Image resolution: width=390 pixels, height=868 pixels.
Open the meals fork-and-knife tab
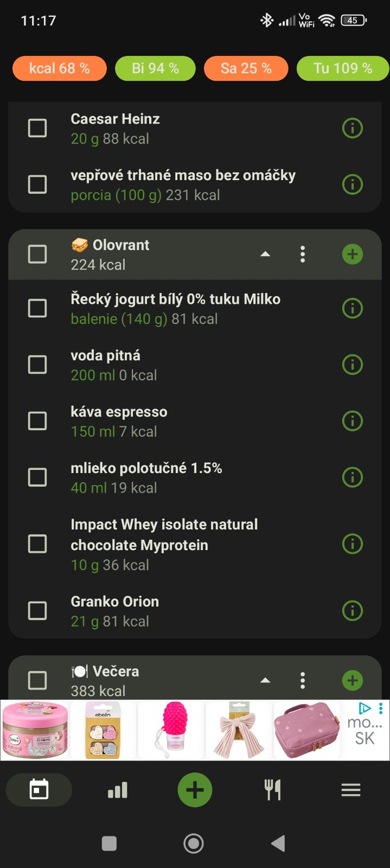(273, 790)
